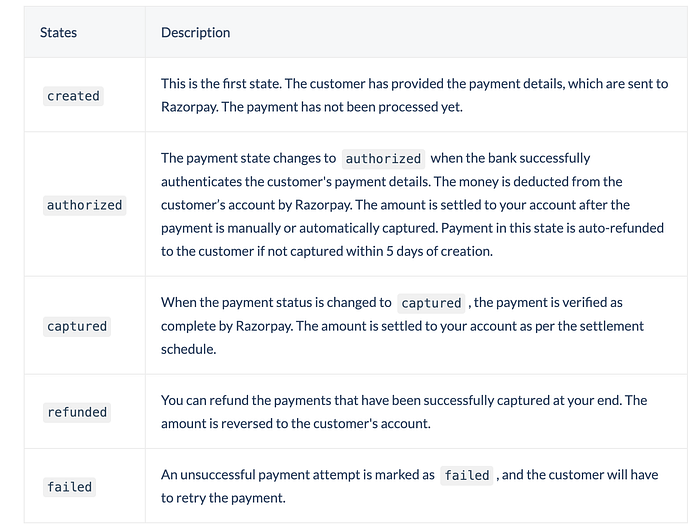Click inline 'captured' code in the description
The image size is (700, 531).
[431, 303]
